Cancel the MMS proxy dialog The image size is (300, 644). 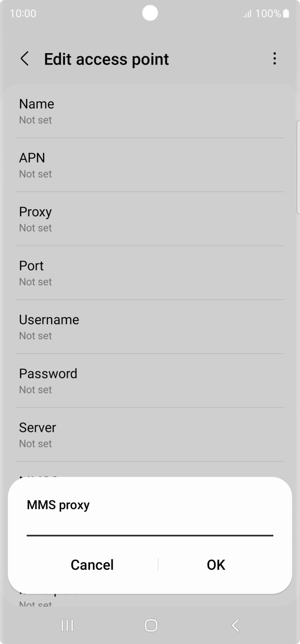point(92,565)
